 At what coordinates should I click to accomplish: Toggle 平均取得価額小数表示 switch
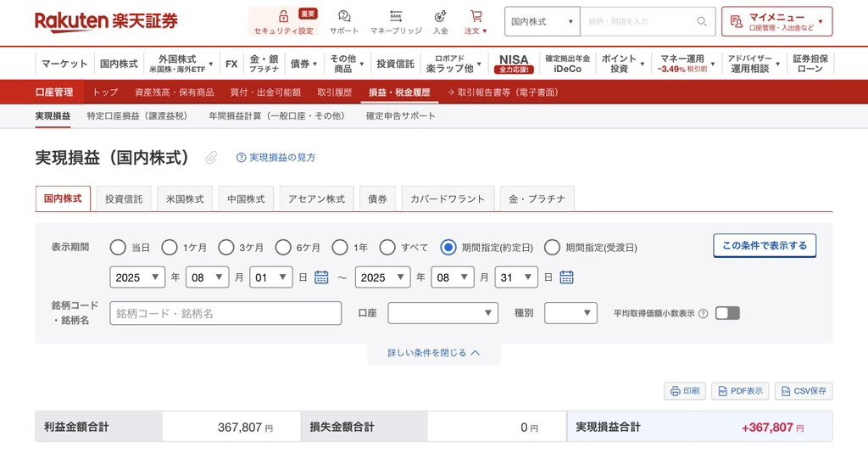727,313
